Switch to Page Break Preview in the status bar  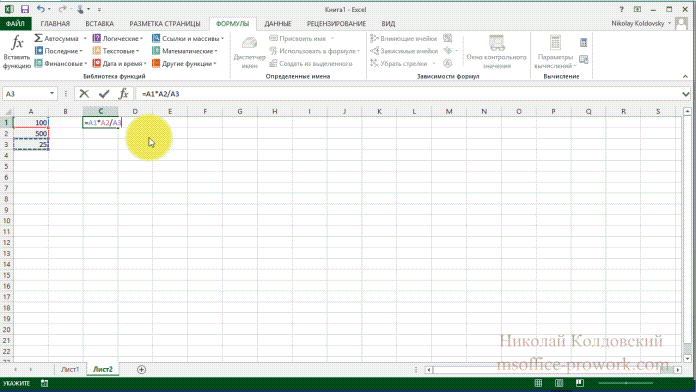tap(579, 383)
